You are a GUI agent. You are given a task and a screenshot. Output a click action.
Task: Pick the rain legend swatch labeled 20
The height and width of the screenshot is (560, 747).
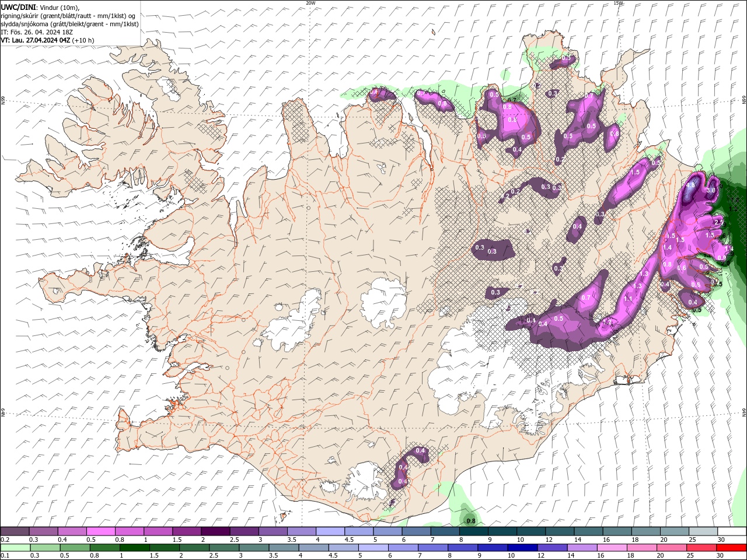(671, 548)
